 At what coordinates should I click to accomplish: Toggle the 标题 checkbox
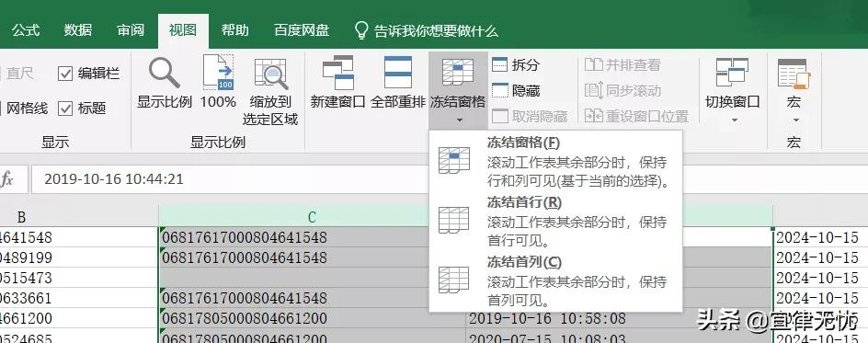[x=65, y=109]
